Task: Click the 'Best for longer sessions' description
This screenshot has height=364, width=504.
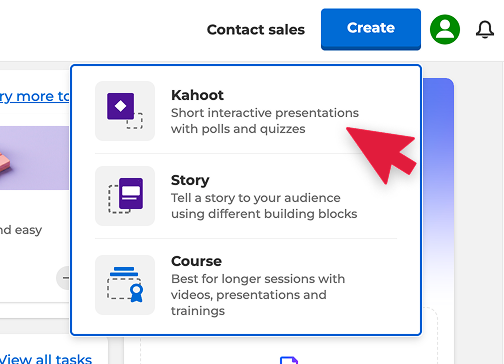Action: point(258,295)
